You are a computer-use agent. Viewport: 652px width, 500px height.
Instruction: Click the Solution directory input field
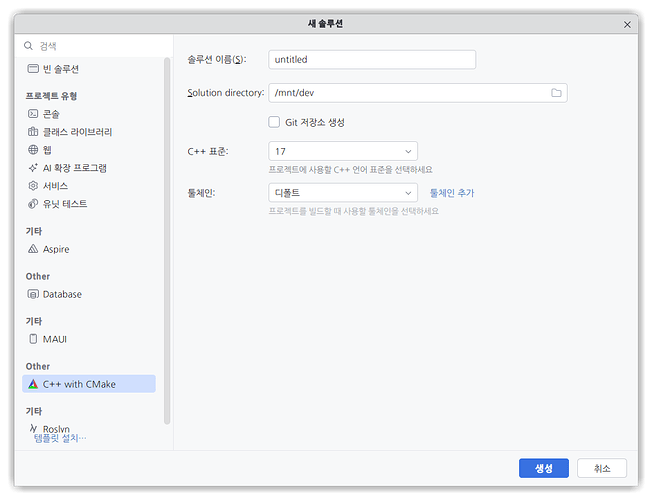[x=418, y=93]
